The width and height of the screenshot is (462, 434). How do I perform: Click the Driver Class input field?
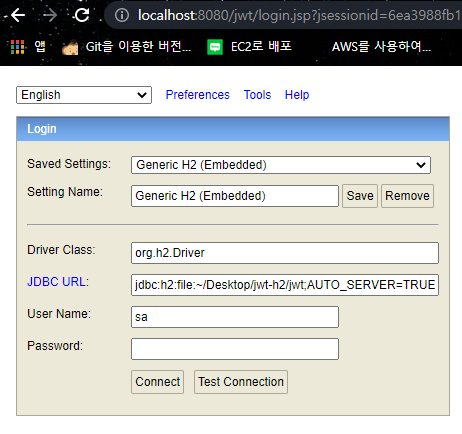tap(285, 253)
